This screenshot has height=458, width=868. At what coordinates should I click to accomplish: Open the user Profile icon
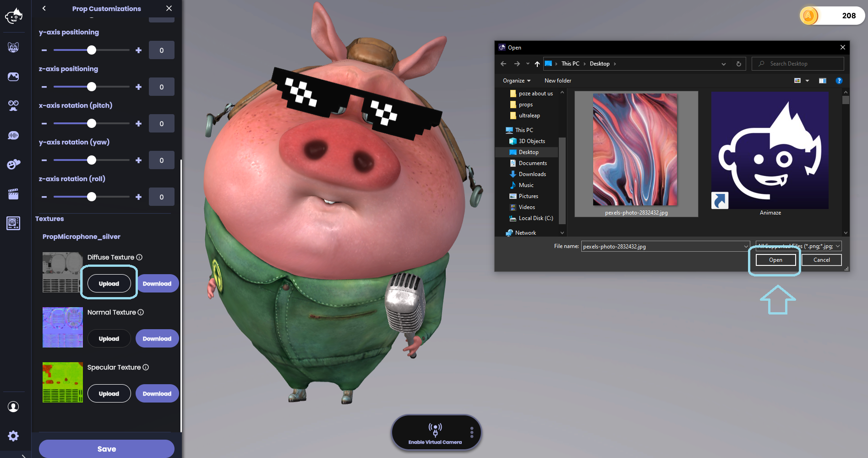(14, 407)
